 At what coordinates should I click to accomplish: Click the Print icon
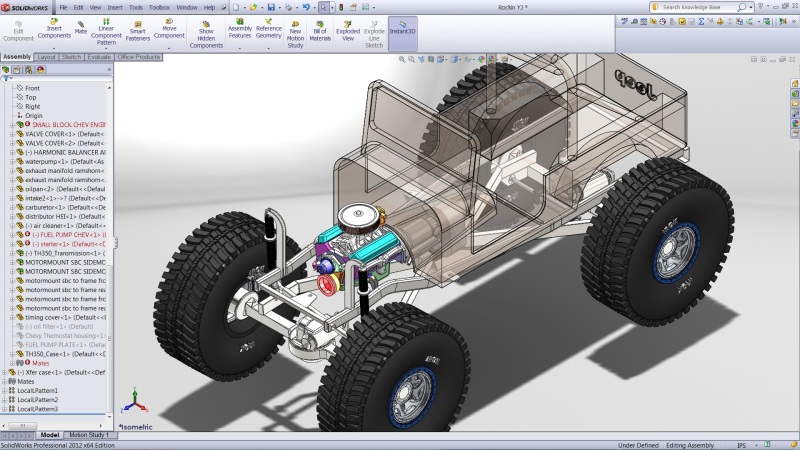pos(288,7)
